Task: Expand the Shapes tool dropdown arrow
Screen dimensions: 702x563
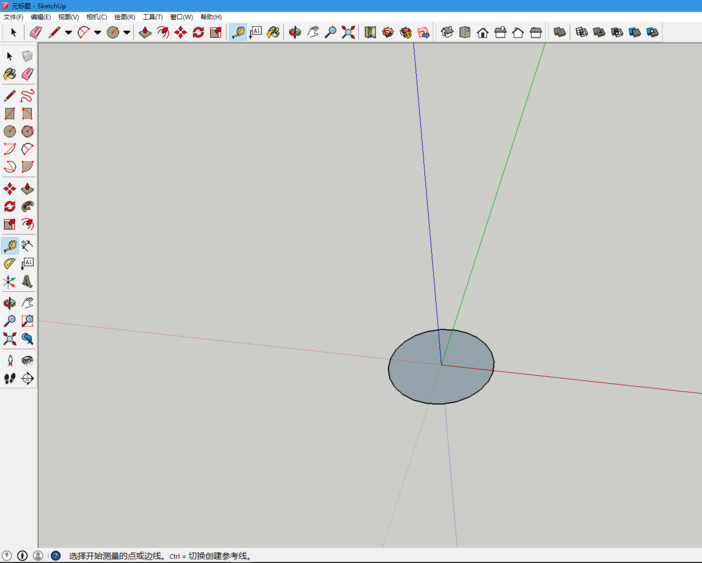Action: pyautogui.click(x=126, y=32)
